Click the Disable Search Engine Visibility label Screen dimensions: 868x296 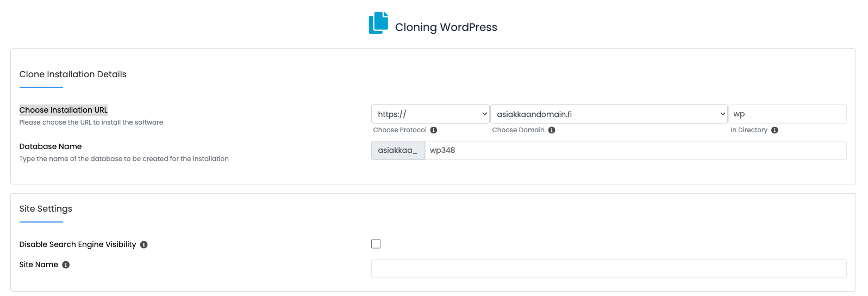click(x=78, y=245)
